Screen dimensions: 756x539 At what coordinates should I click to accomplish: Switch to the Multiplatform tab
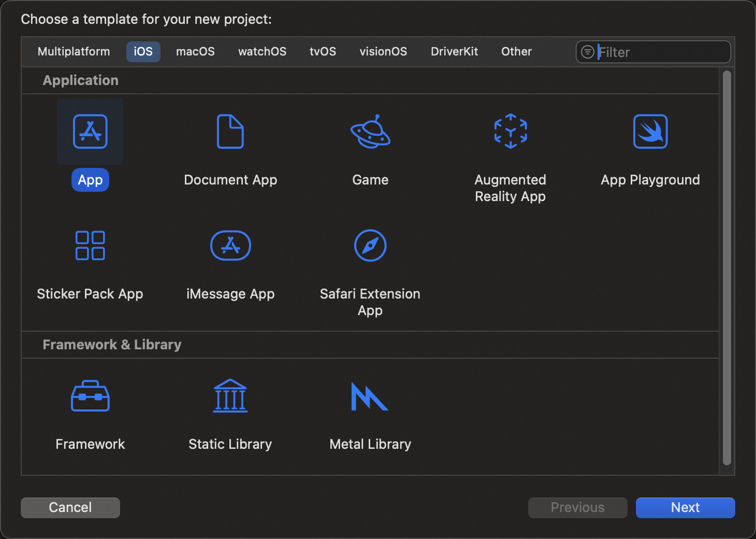coord(74,52)
